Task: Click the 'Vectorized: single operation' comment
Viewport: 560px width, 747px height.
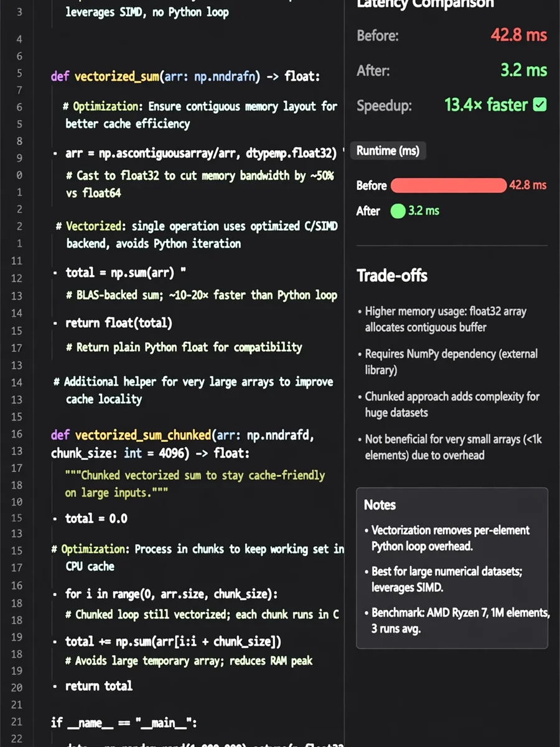Action: 197,235
